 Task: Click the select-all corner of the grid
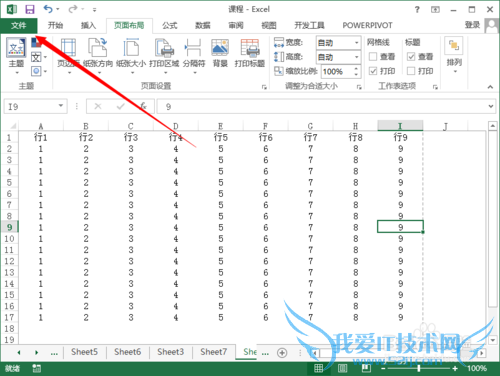(x=13, y=126)
